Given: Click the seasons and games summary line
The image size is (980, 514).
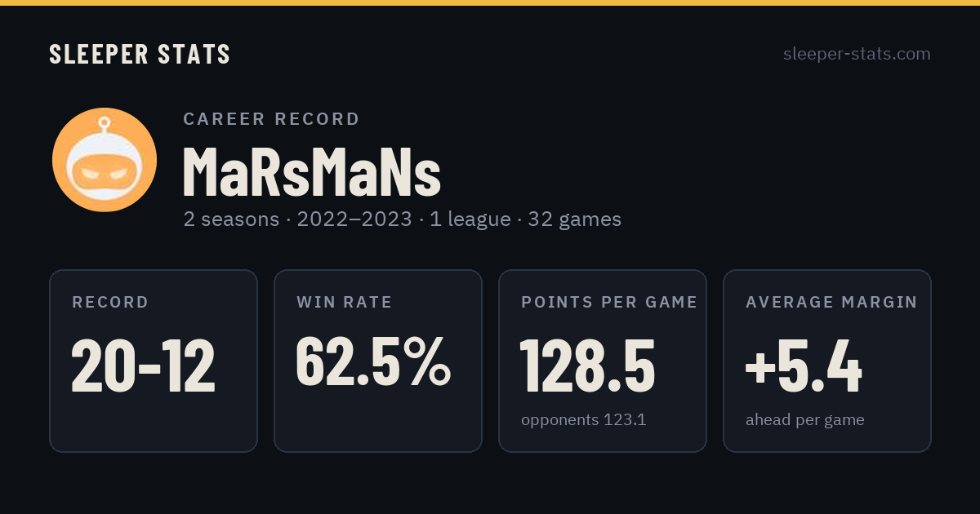Looking at the screenshot, I should pyautogui.click(x=403, y=219).
